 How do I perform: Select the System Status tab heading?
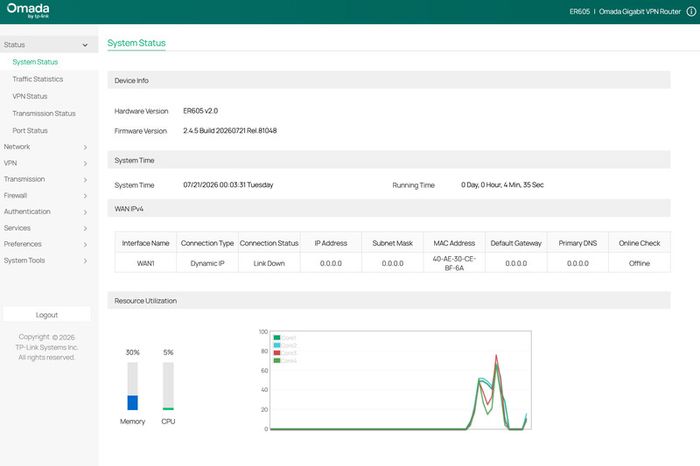tap(136, 43)
